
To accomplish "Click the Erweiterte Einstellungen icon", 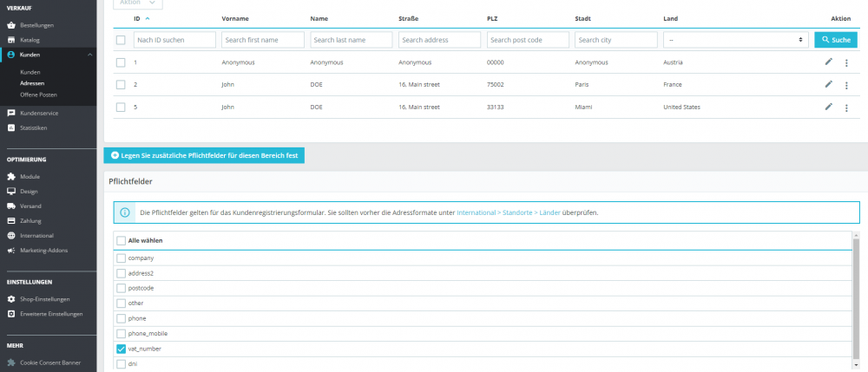I will [x=10, y=314].
